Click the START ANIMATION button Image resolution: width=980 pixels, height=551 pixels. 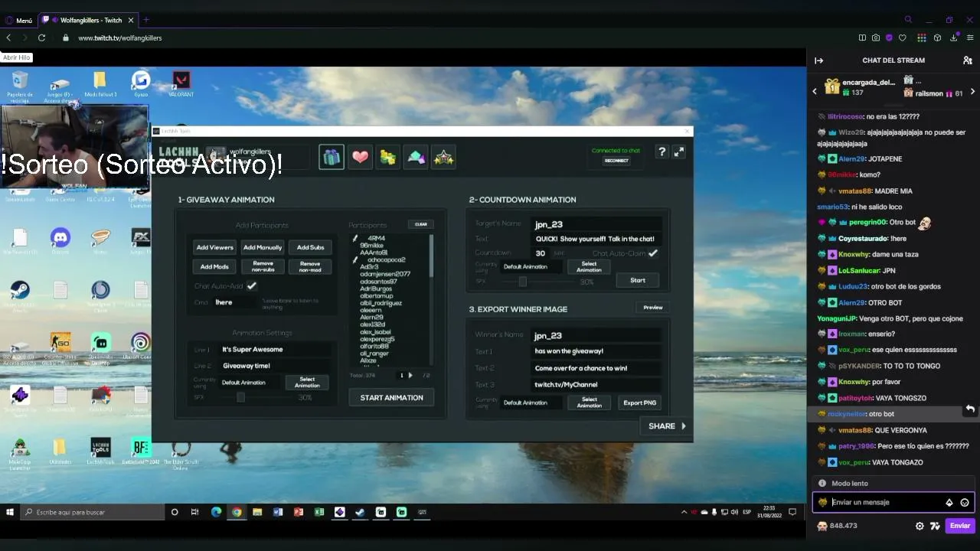(391, 398)
